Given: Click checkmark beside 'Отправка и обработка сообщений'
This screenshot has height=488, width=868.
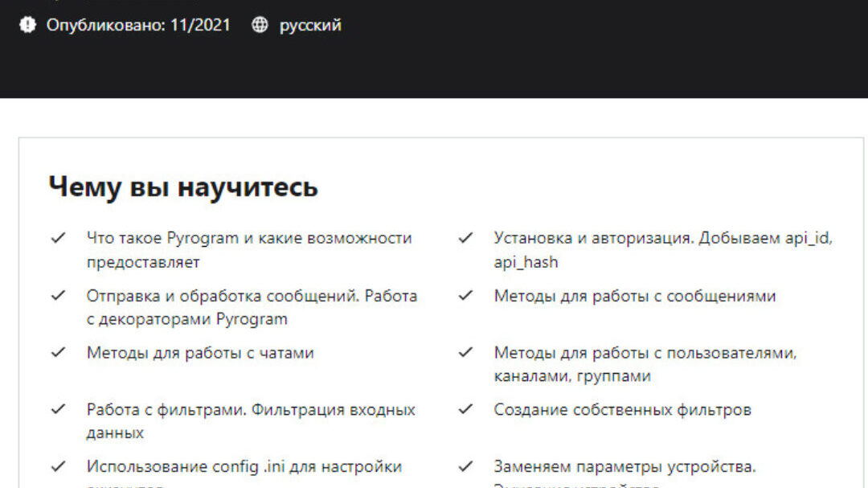Looking at the screenshot, I should click(58, 295).
